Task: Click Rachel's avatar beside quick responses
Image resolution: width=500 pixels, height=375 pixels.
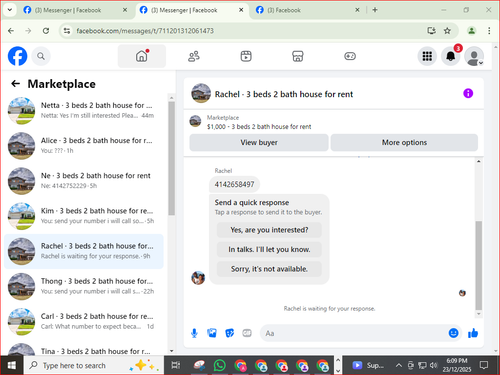Action: [x=198, y=278]
